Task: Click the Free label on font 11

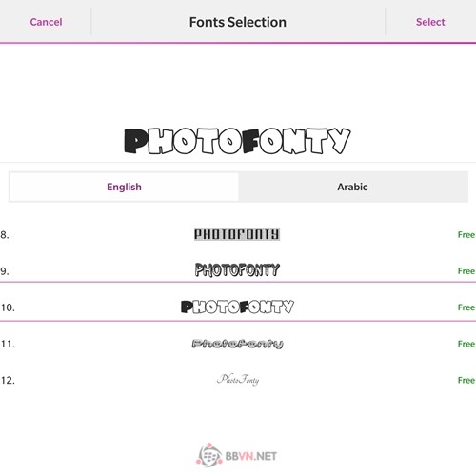Action: (x=466, y=344)
